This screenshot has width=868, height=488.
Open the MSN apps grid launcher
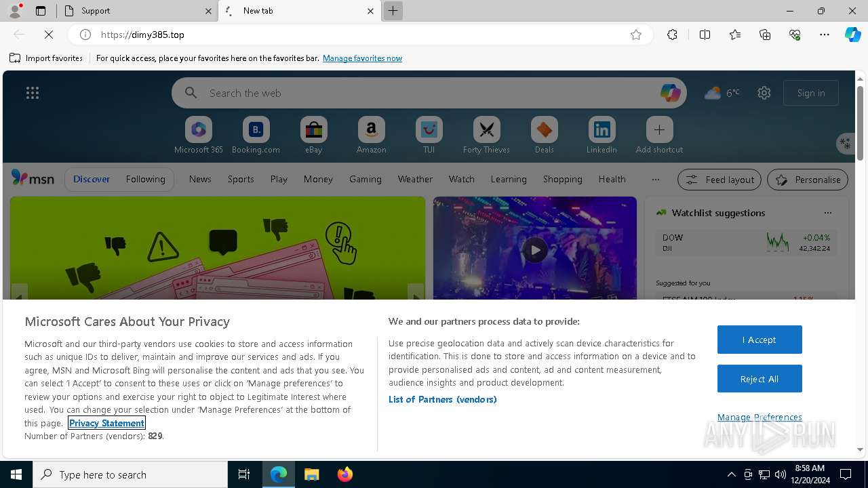click(x=33, y=93)
